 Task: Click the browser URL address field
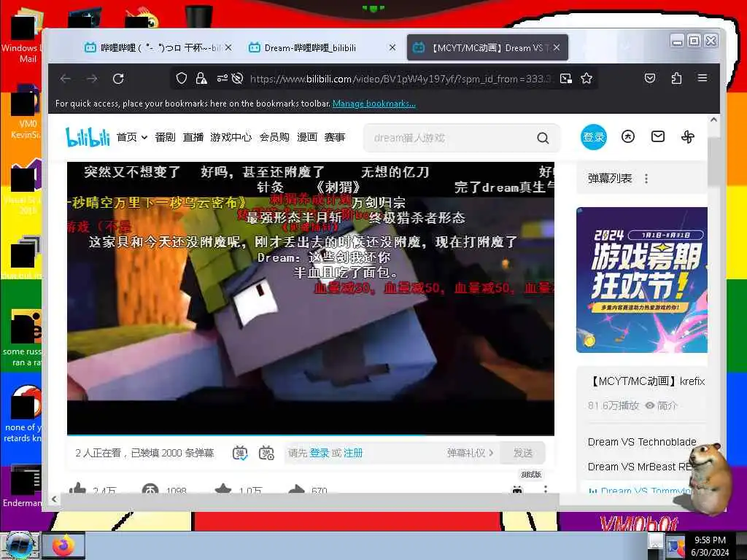pos(400,79)
